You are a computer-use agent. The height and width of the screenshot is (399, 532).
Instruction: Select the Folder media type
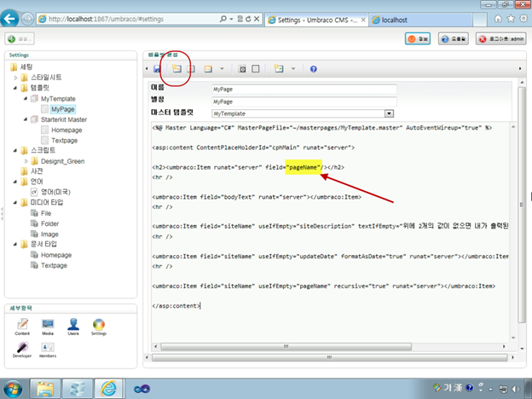(x=49, y=223)
